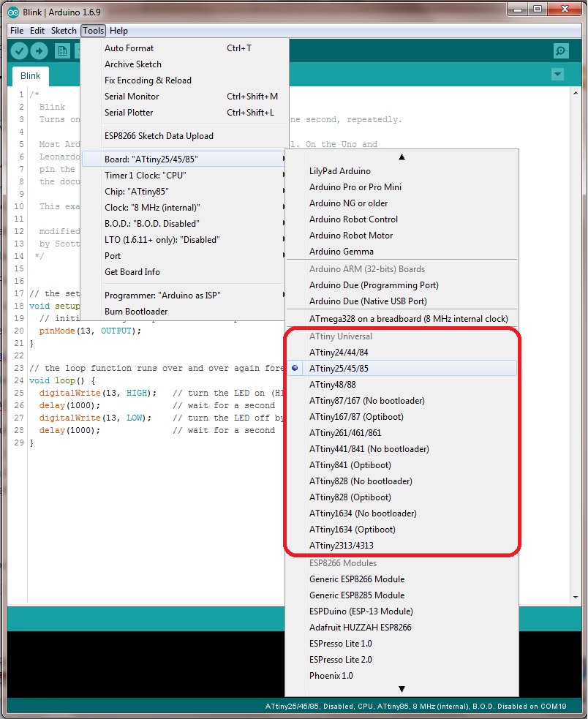The height and width of the screenshot is (719, 588).
Task: Open the Serial Monitor magnifier icon
Action: pos(561,51)
